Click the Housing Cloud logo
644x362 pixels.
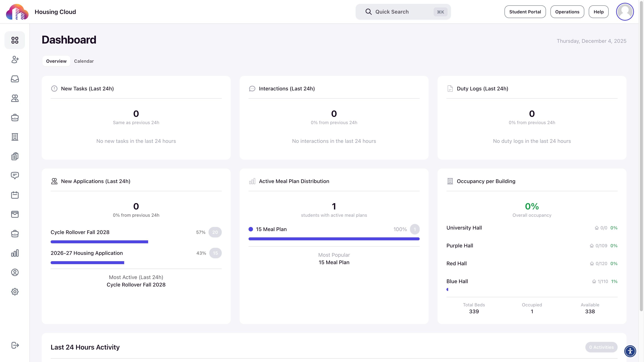pyautogui.click(x=17, y=12)
